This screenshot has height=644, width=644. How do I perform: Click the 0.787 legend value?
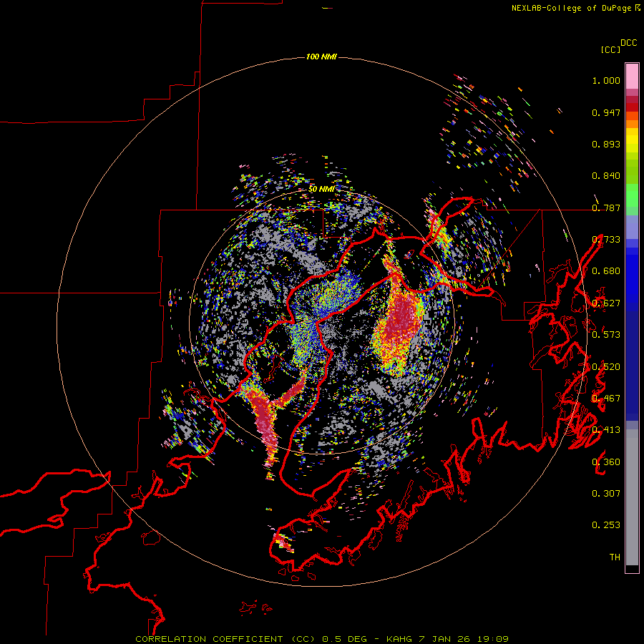coord(606,208)
